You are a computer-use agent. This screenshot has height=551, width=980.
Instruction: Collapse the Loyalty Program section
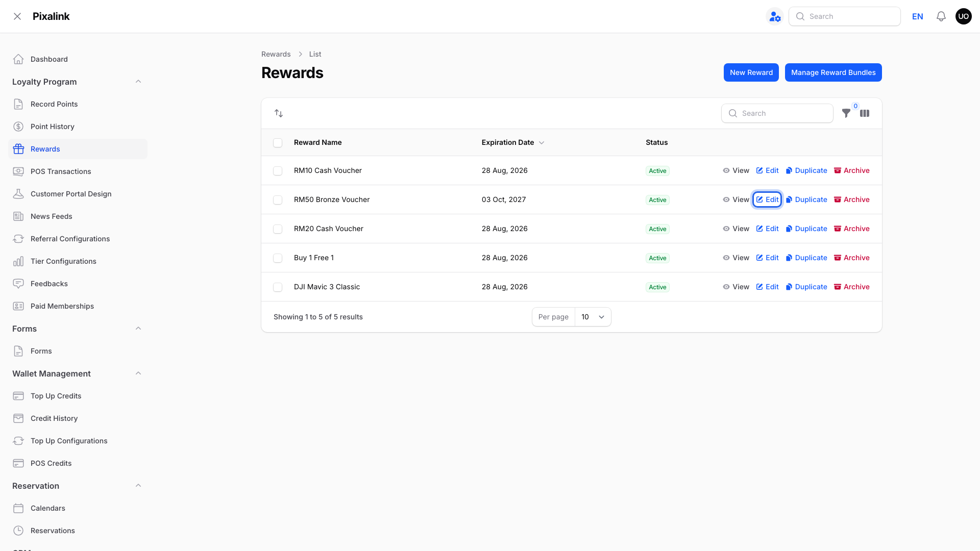pyautogui.click(x=138, y=82)
